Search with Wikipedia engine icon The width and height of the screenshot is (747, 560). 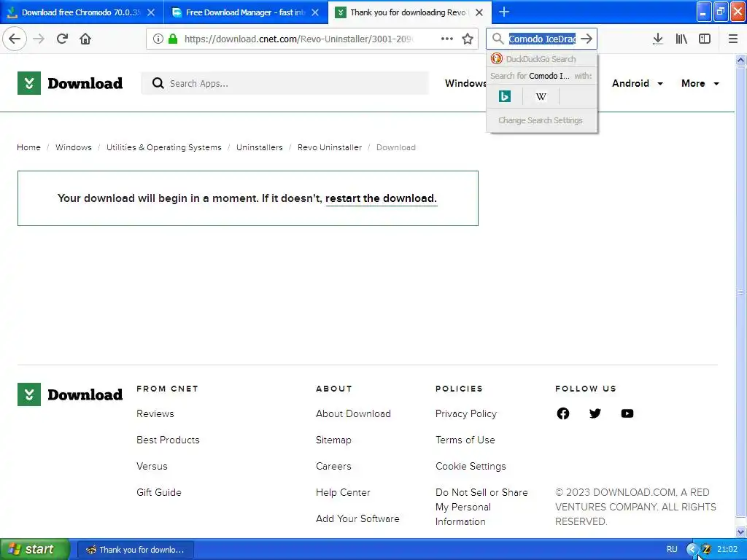(541, 96)
